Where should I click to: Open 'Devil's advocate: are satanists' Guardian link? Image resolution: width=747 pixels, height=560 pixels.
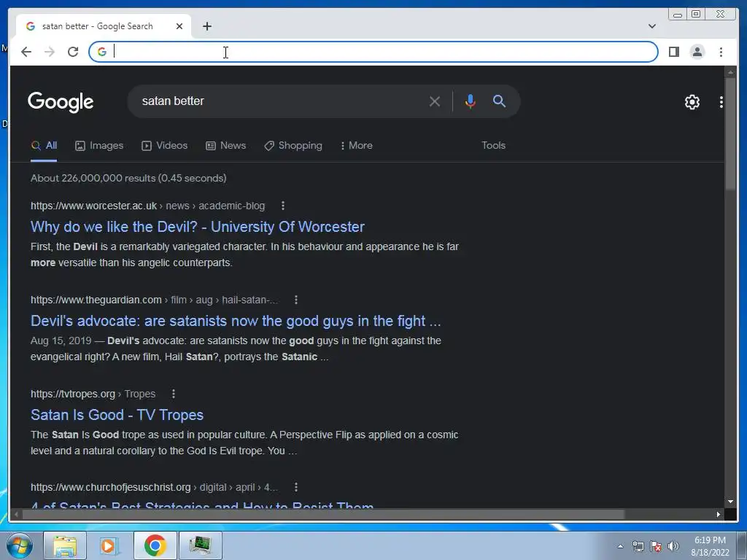click(x=236, y=321)
